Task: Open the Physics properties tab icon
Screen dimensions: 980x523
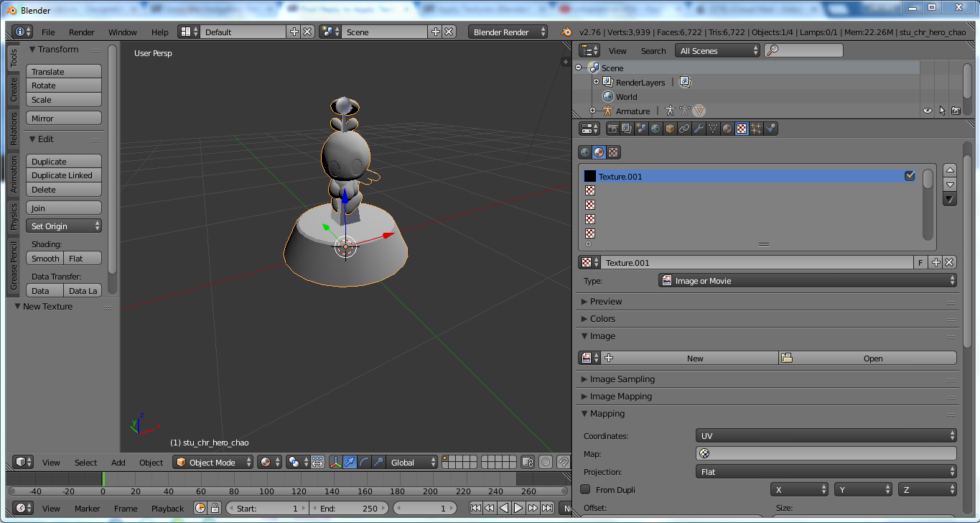Action: (x=771, y=129)
